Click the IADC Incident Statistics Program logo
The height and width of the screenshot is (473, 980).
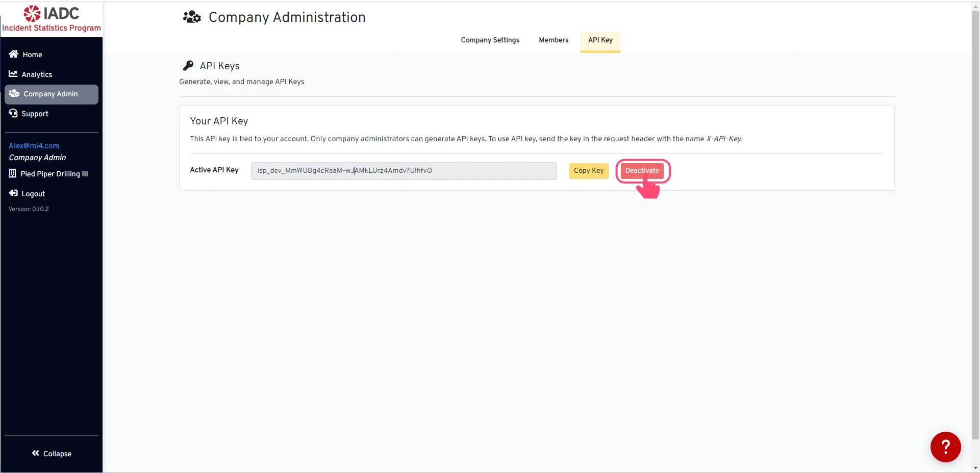(52, 19)
